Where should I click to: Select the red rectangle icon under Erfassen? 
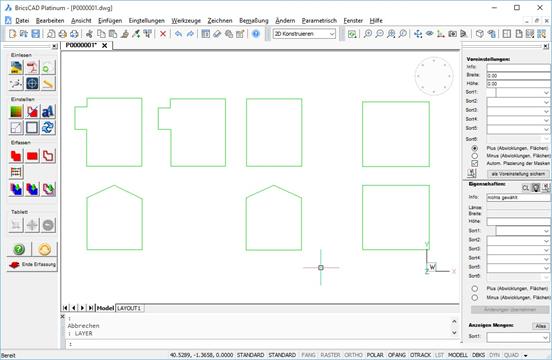pos(32,156)
